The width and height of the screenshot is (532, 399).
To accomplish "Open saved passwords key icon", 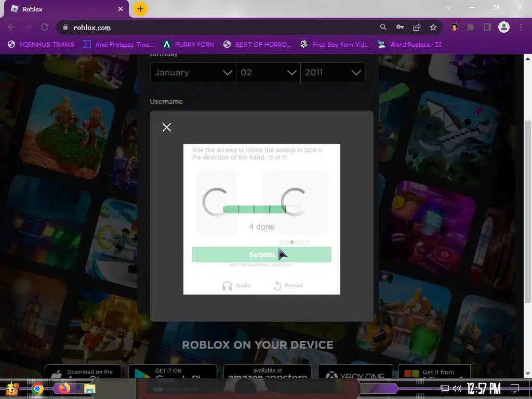I will pyautogui.click(x=400, y=27).
